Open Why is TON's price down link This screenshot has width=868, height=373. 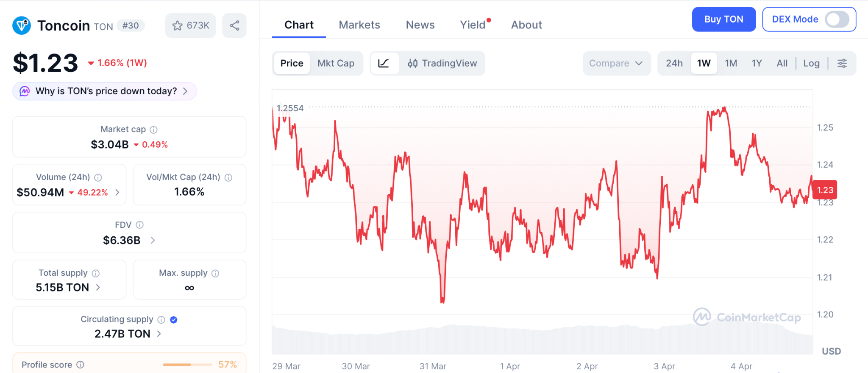tap(105, 91)
